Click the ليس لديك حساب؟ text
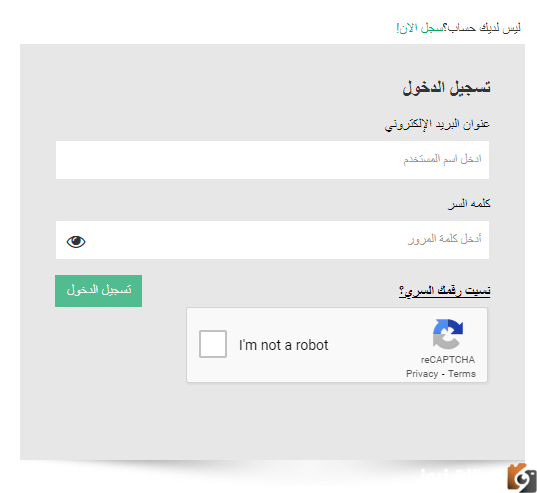This screenshot has height=493, width=537. 482,28
